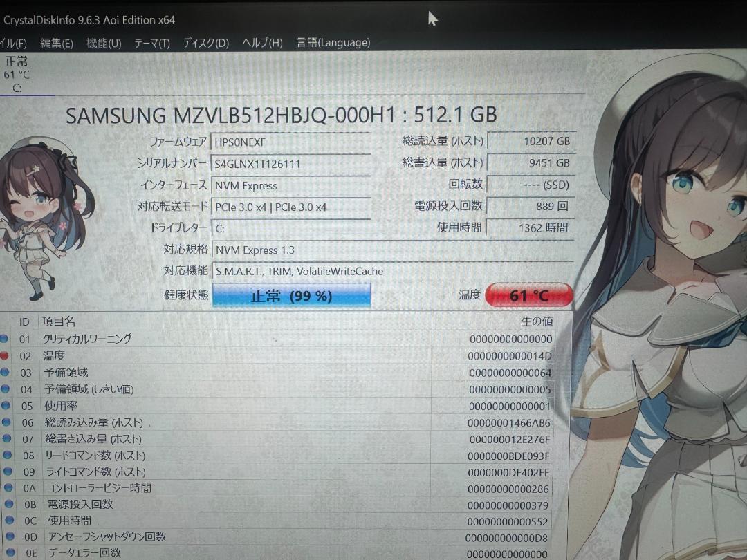Click the CrystalDiskInfo 9.6.3 Aoi Edition title bar
The height and width of the screenshot is (560, 747).
(89, 20)
